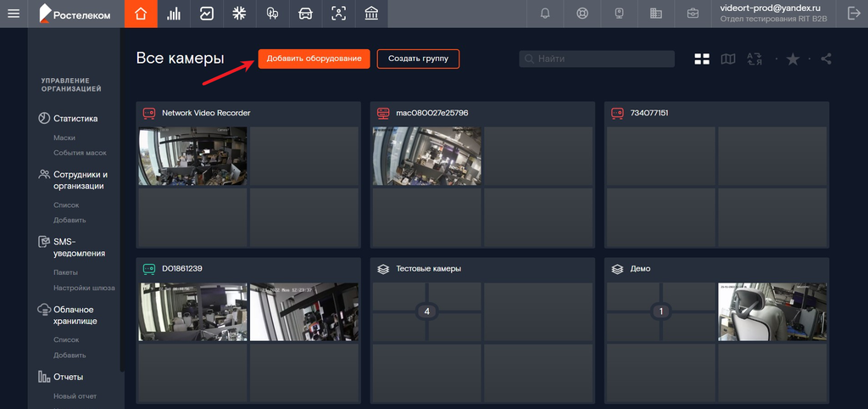This screenshot has height=409, width=868.
Task: Show favorite cameras star
Action: [x=793, y=59]
